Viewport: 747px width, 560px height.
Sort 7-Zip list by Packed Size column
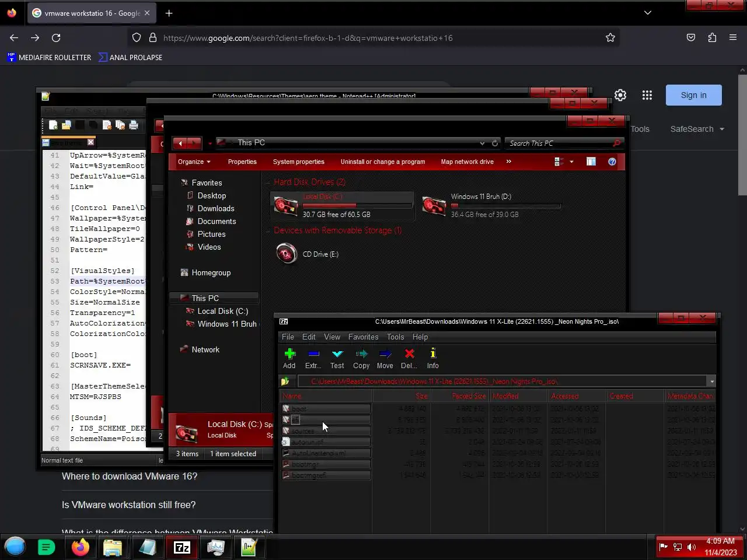[x=460, y=396]
